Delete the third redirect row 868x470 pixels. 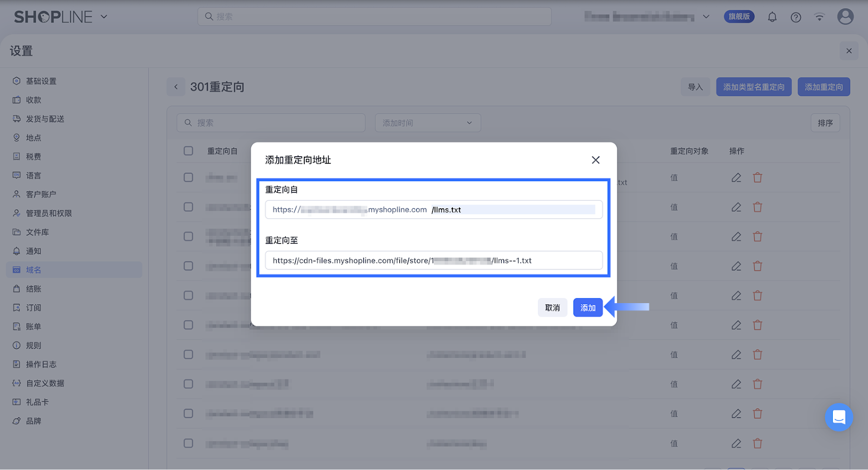[758, 236]
